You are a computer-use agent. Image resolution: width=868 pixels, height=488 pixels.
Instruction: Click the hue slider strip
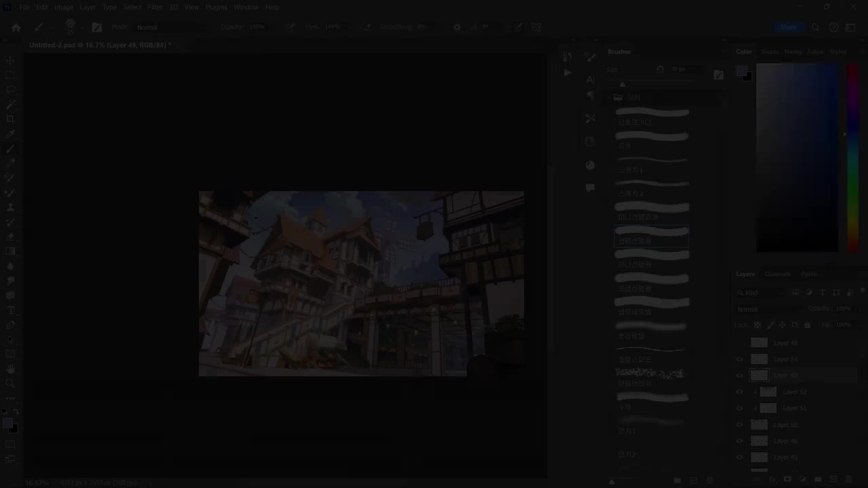coord(852,157)
